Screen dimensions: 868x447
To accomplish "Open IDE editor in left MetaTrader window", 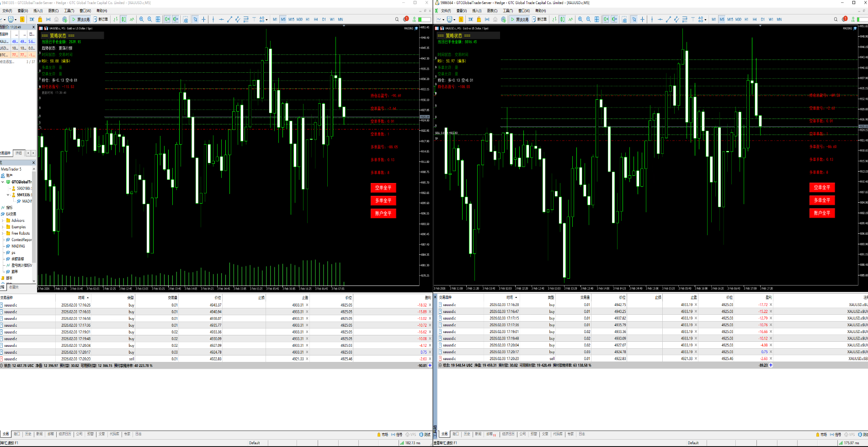I will pyautogui.click(x=32, y=19).
